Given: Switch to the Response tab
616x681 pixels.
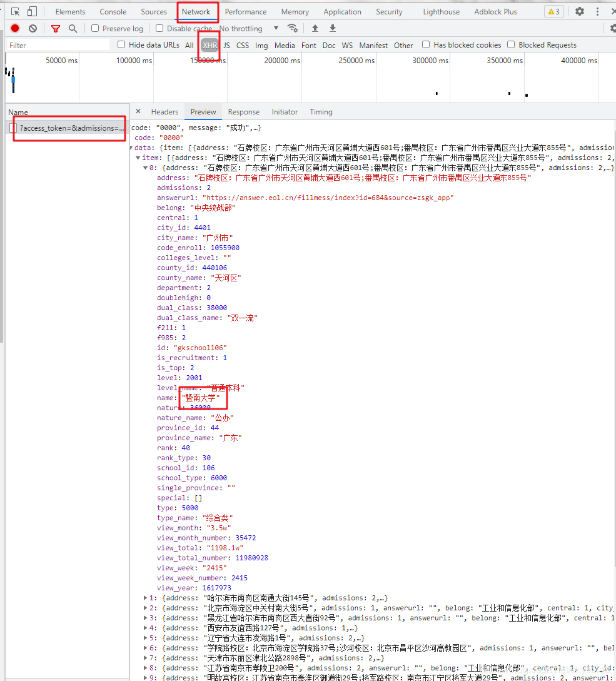Looking at the screenshot, I should click(243, 111).
